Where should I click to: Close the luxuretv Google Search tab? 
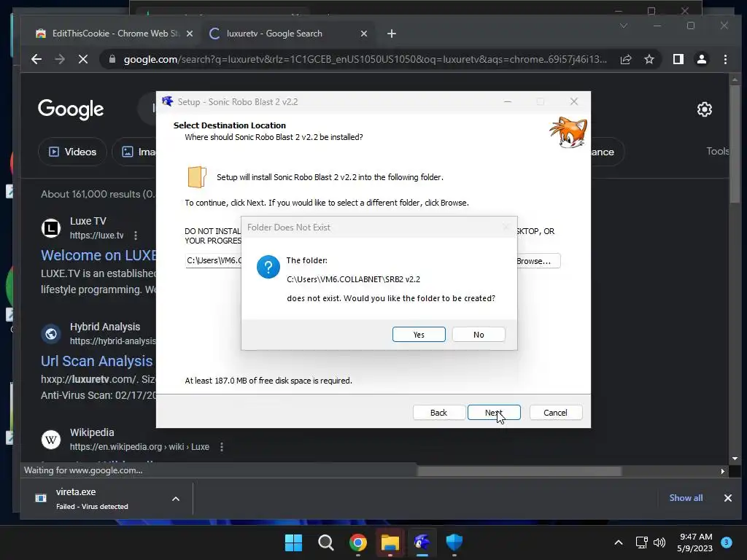[x=364, y=34]
